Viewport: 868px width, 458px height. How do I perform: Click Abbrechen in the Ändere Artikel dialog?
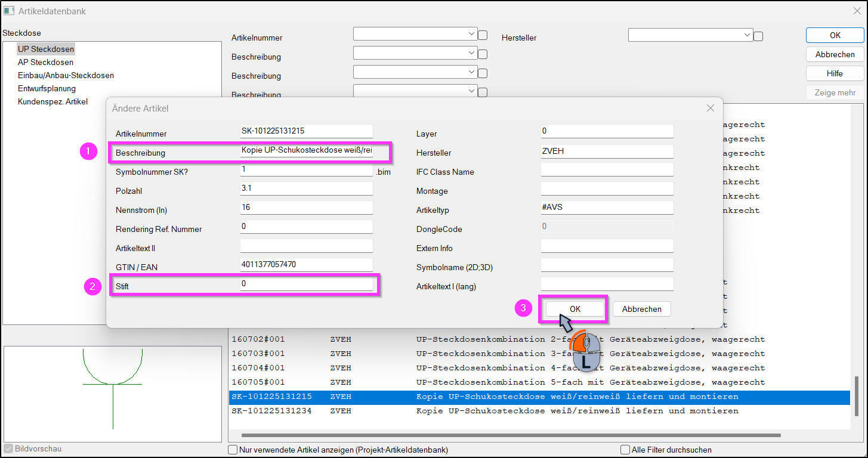click(642, 309)
